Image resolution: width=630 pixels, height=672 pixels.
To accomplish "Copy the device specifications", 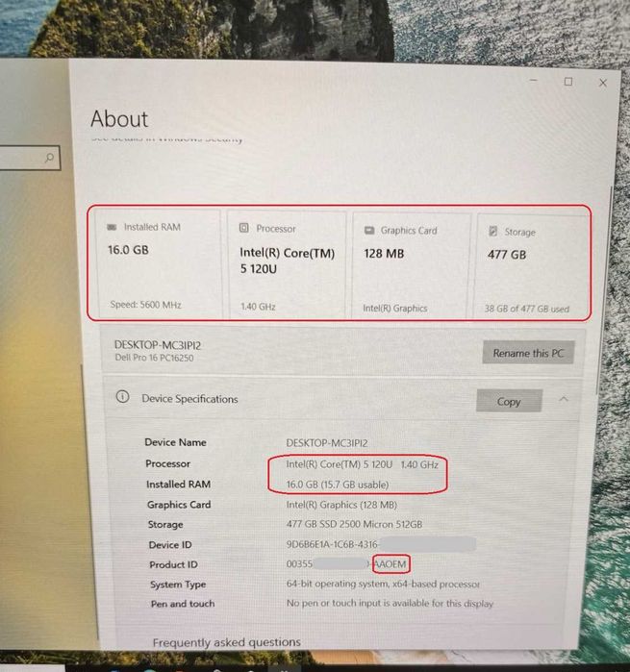I will tap(509, 401).
